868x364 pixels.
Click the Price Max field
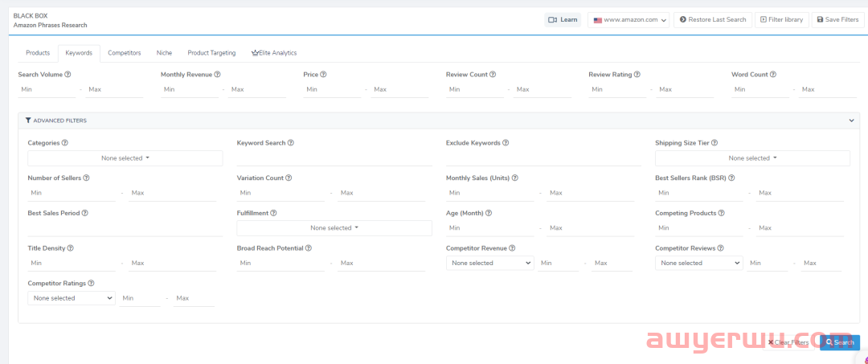[399, 90]
